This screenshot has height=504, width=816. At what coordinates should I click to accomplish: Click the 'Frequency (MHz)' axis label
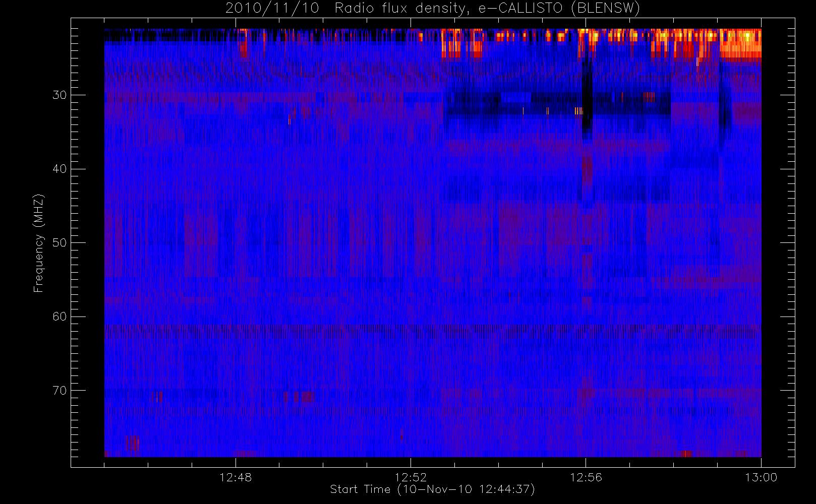pyautogui.click(x=38, y=243)
